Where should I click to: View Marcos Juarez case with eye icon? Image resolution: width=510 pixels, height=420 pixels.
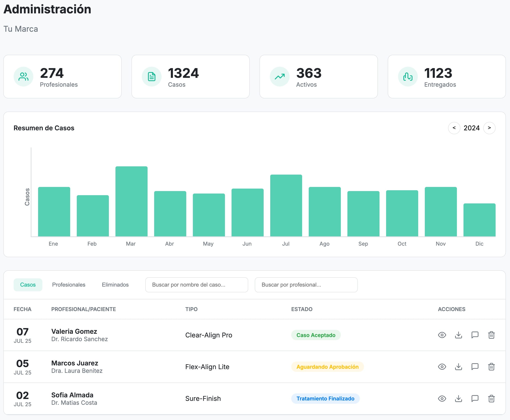(442, 366)
